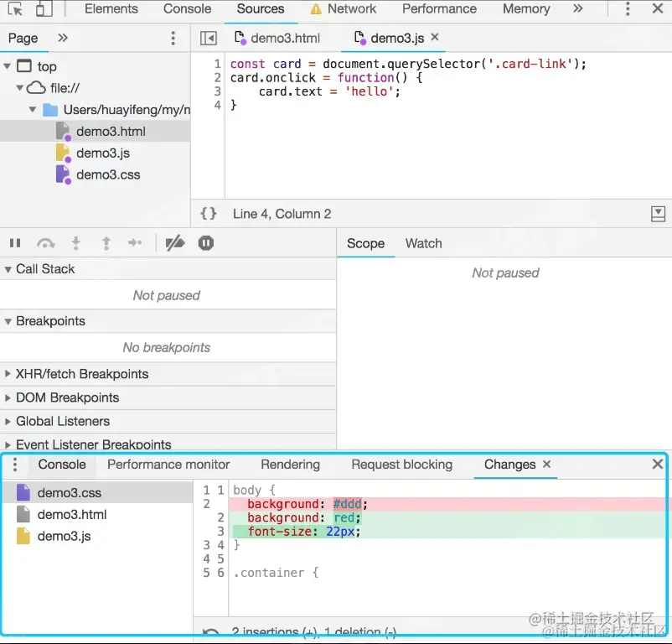
Task: Deactivate breakpoints toggle icon
Action: pyautogui.click(x=175, y=243)
